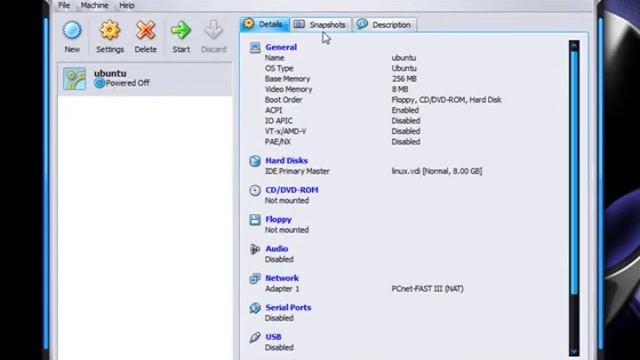This screenshot has height=360, width=640.
Task: Click the 'VT-x/AMD-V' label
Action: pyautogui.click(x=285, y=131)
